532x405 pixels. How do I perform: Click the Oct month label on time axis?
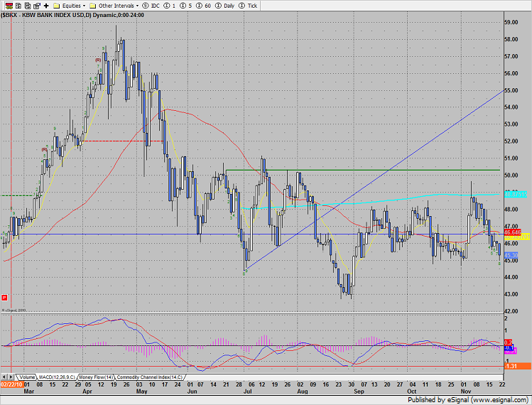tap(411, 391)
